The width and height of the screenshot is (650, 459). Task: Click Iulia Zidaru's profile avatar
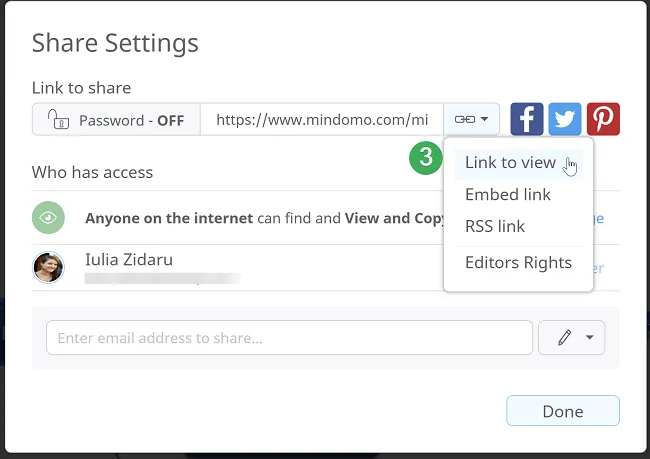coord(48,267)
